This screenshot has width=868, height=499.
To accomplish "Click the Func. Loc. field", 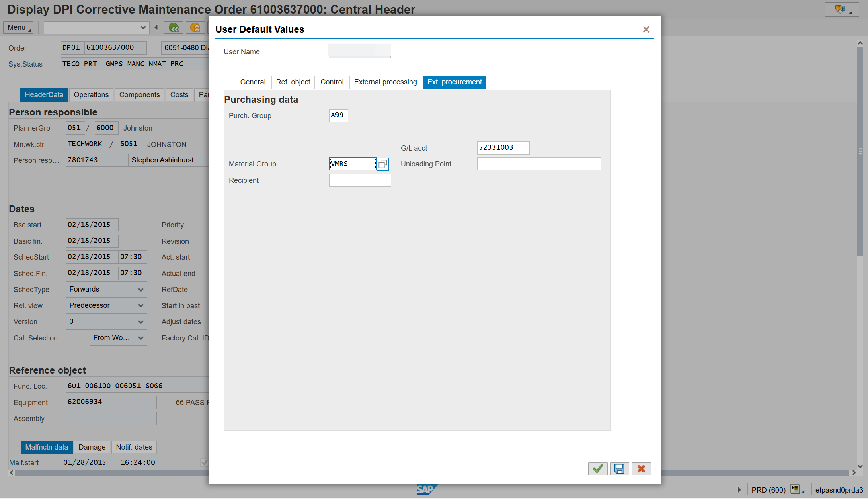I will coord(137,386).
